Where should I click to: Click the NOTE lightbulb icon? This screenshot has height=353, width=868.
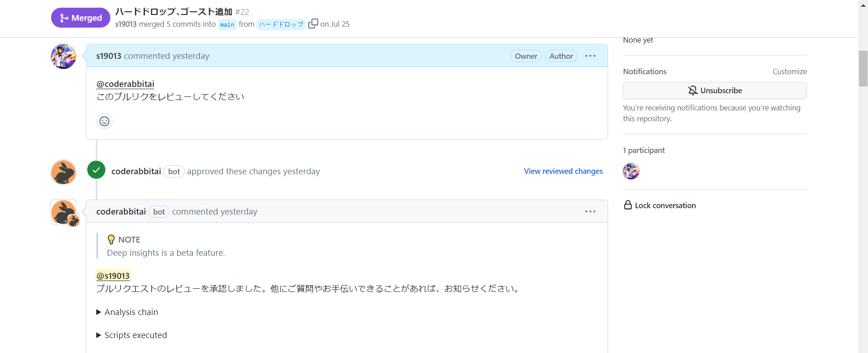111,239
